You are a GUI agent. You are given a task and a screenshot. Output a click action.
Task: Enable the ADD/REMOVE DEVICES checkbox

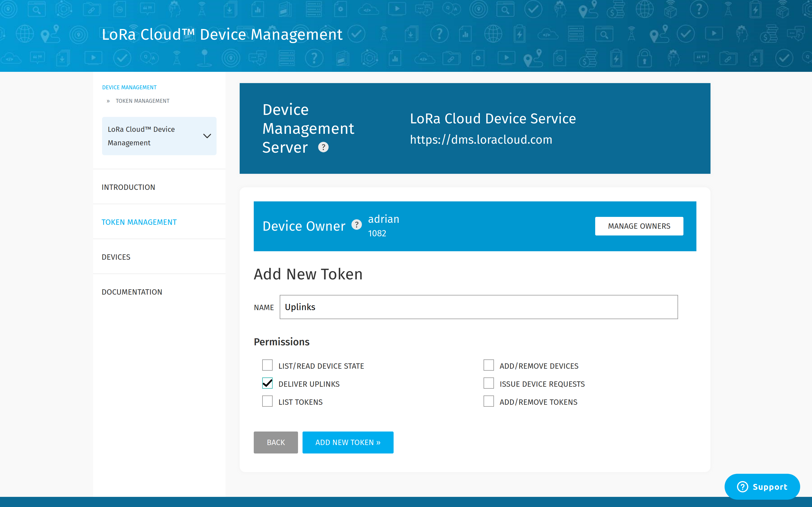tap(489, 366)
